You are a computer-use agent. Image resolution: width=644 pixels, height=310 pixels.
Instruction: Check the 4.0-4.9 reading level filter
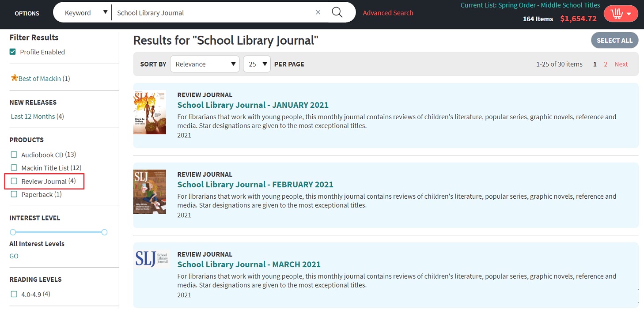pyautogui.click(x=14, y=294)
